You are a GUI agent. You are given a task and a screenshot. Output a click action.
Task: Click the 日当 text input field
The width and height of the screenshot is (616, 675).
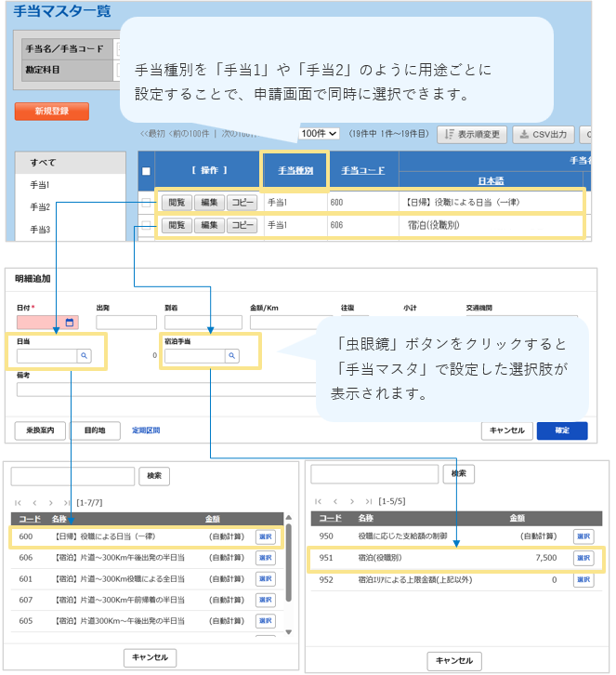pyautogui.click(x=46, y=355)
